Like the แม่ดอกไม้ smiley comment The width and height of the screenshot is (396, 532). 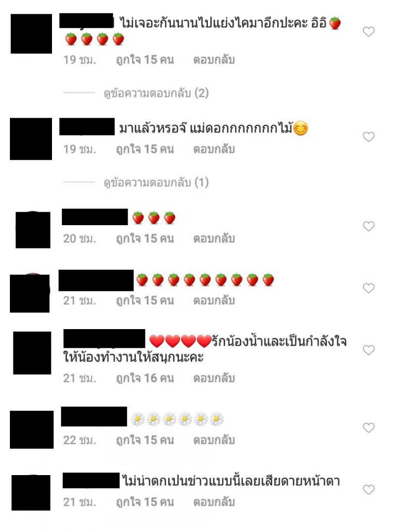(368, 137)
